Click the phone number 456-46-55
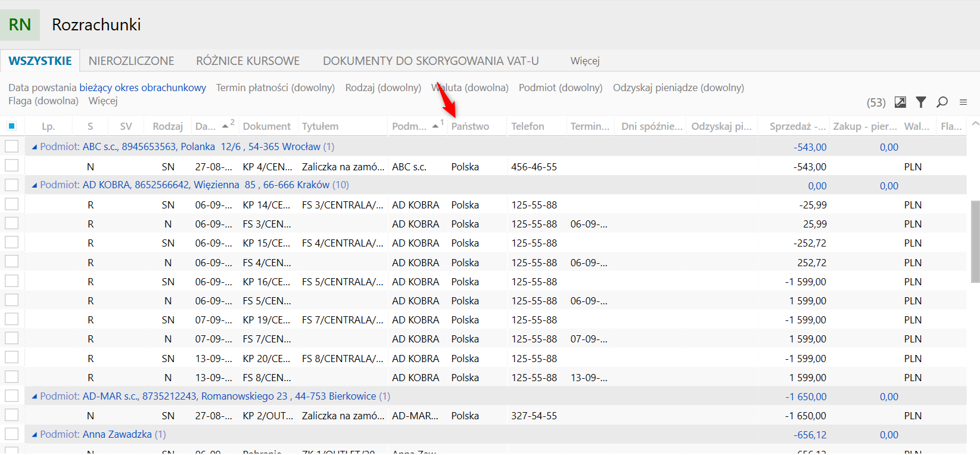 (x=534, y=167)
